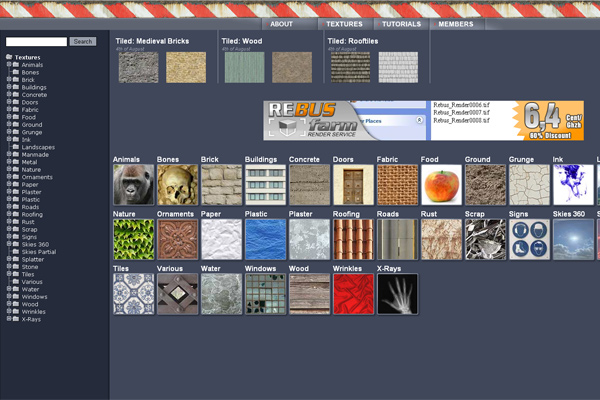
Task: Select Splatter in the texture tree
Action: coord(33,259)
